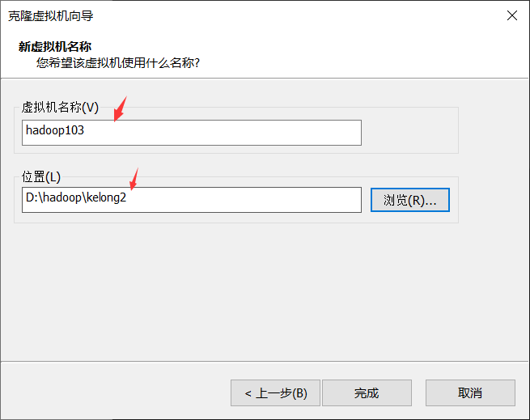Close the 克隆虚拟机向导 dialog window
The width and height of the screenshot is (530, 420).
512,15
